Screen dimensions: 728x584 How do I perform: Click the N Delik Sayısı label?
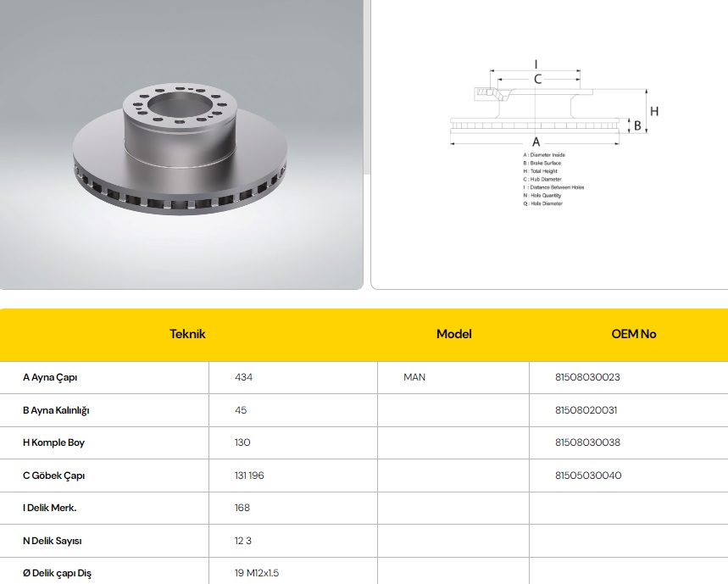pos(52,541)
